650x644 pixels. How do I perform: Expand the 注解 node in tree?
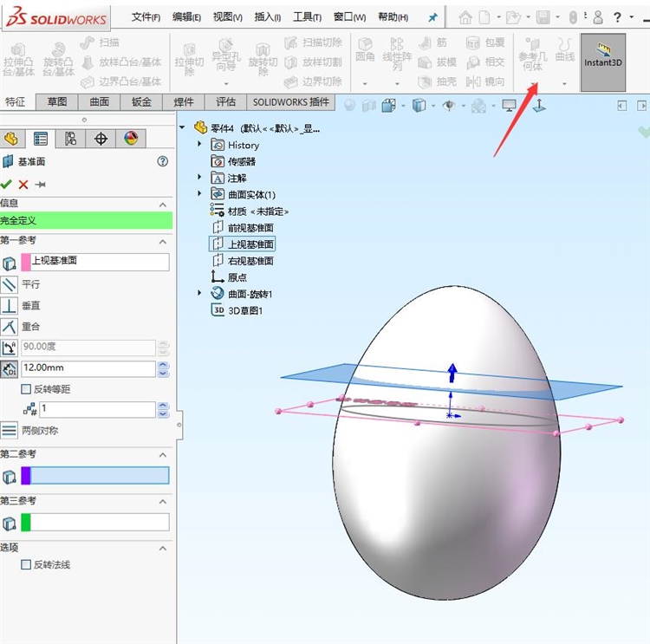(199, 177)
